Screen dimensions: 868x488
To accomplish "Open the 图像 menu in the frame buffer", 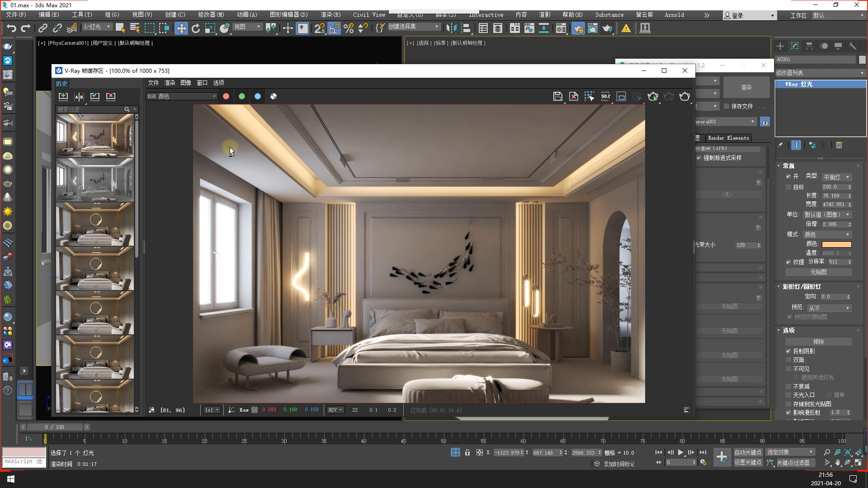I will click(186, 83).
